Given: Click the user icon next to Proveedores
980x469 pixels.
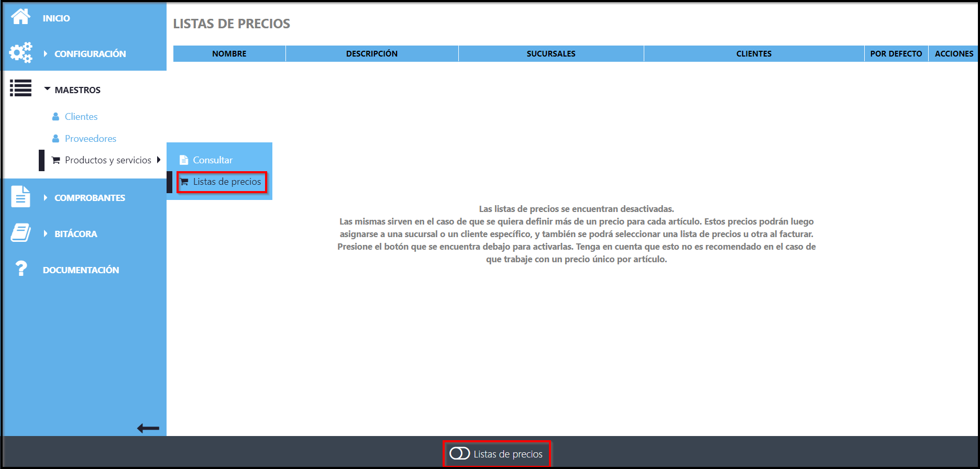Looking at the screenshot, I should point(56,139).
